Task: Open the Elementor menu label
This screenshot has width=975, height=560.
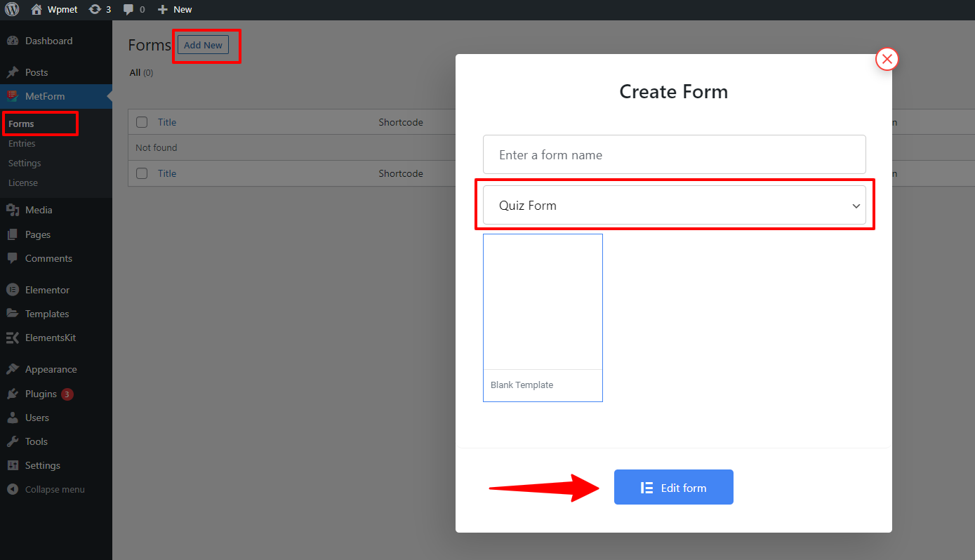Action: pyautogui.click(x=47, y=290)
